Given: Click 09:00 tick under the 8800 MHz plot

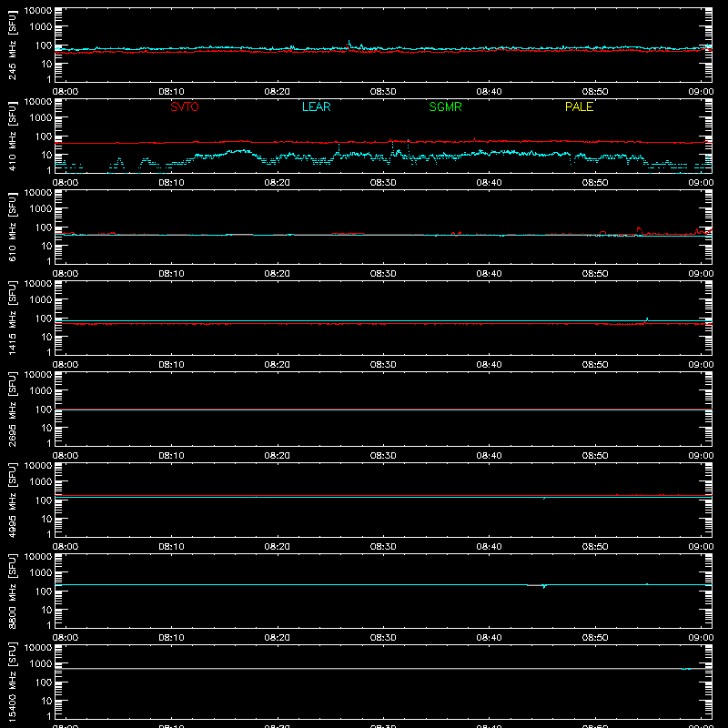Looking at the screenshot, I should click(x=701, y=638).
